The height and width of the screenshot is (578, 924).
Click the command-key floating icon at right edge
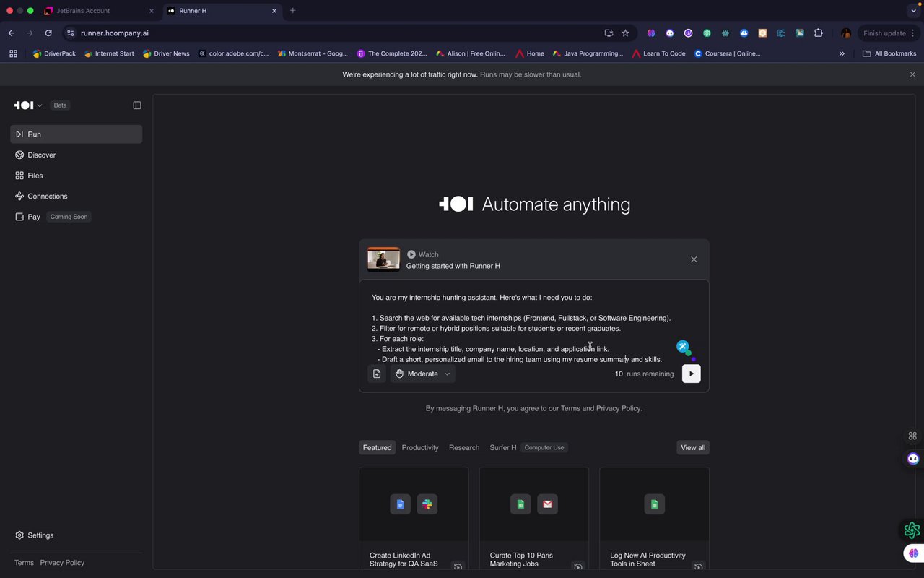coord(912,436)
